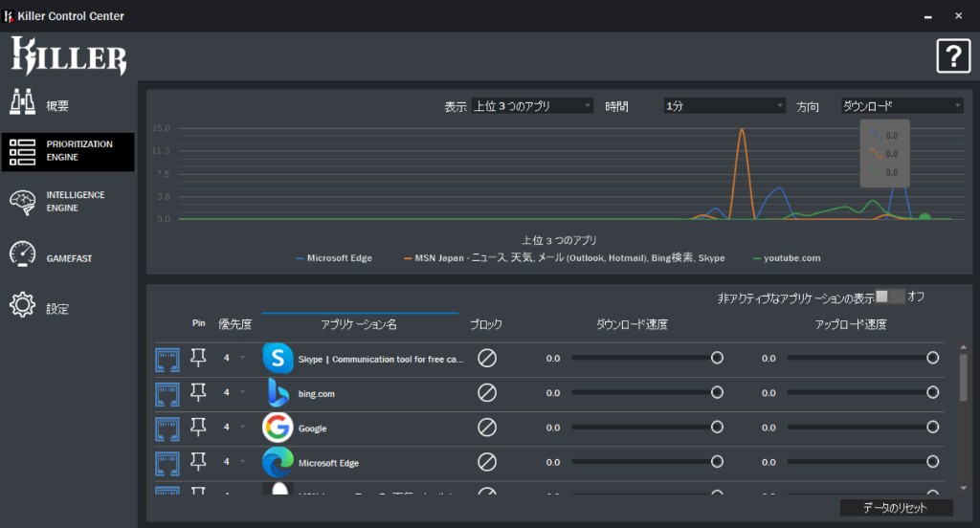Image resolution: width=980 pixels, height=528 pixels.
Task: Toggle the youtube.com legend entry
Action: point(786,258)
